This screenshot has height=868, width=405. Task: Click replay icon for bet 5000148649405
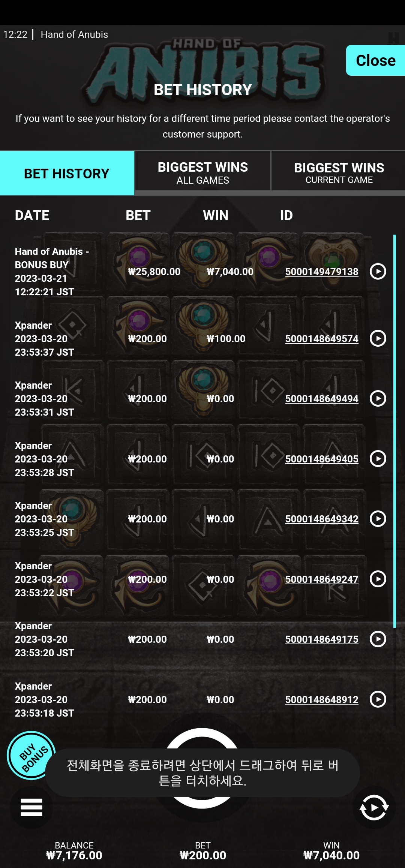[378, 458]
